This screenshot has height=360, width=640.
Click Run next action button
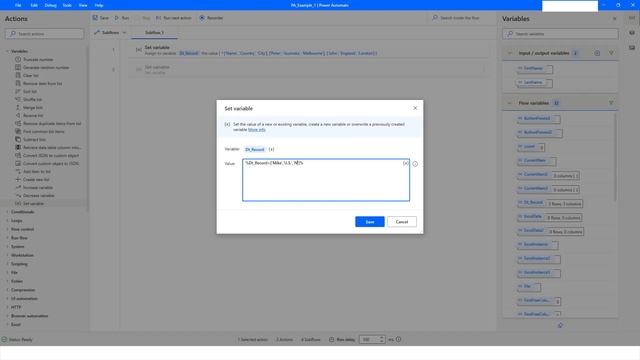click(x=173, y=18)
